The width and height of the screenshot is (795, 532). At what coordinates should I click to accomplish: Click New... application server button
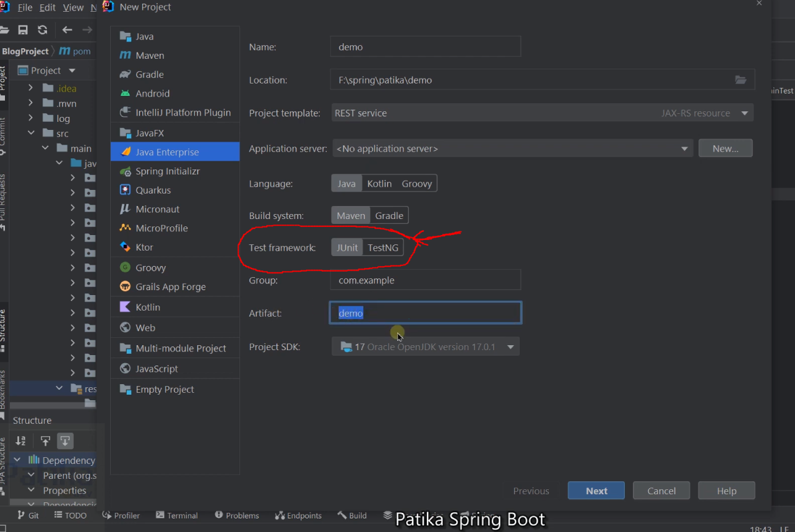(726, 148)
